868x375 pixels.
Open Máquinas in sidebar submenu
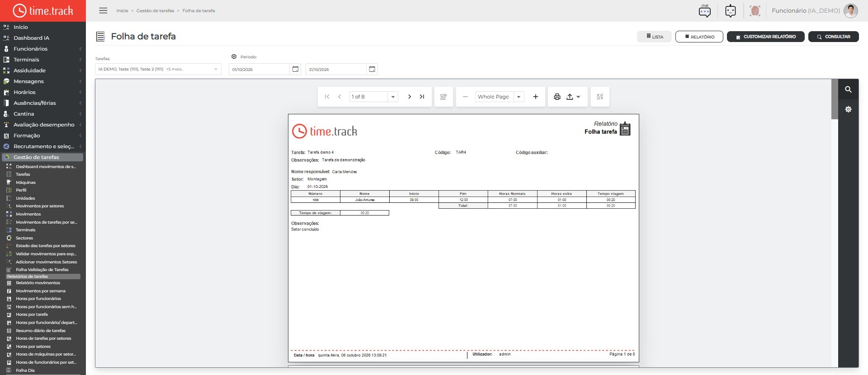click(26, 183)
